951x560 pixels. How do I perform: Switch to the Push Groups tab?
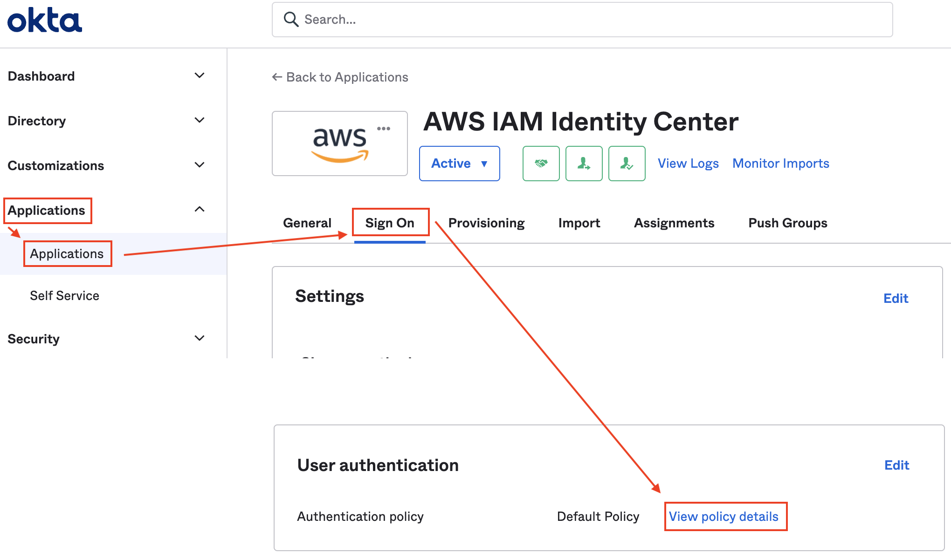[x=787, y=223]
